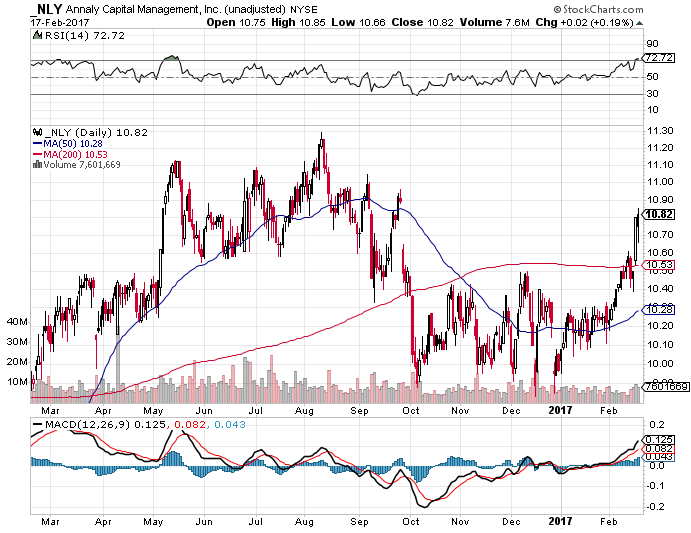The width and height of the screenshot is (691, 533).
Task: Click the blue 0.043 MACD histogram value
Action: pos(230,425)
